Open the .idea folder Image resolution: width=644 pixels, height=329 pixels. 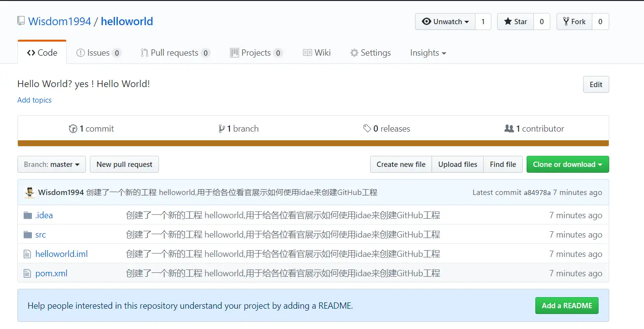(x=44, y=215)
